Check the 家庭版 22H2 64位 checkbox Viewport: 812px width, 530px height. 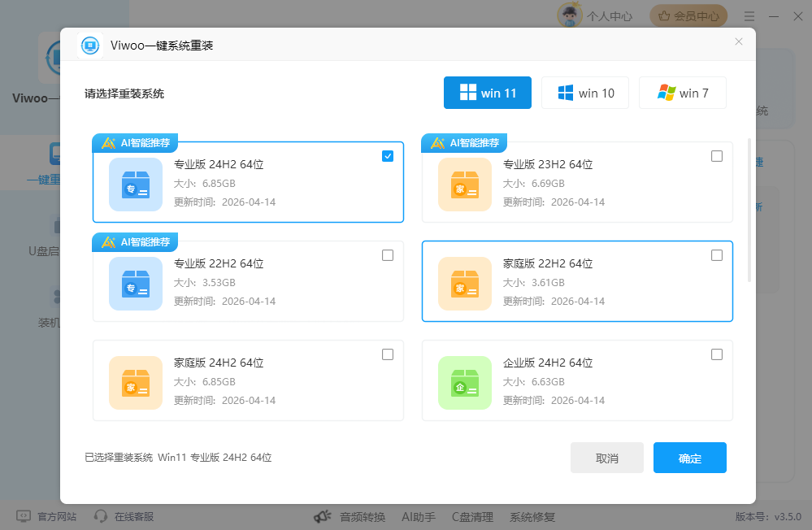click(x=717, y=255)
